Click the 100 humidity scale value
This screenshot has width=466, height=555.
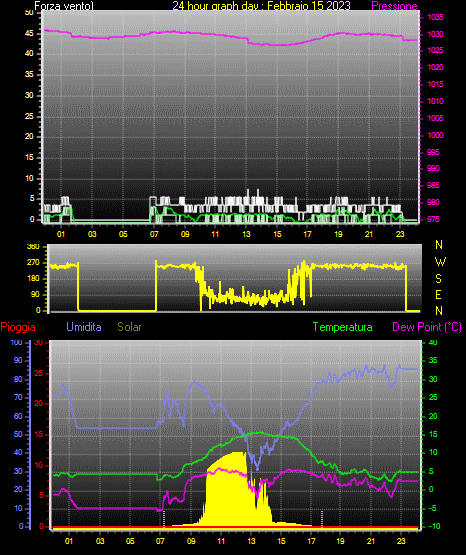coord(16,342)
